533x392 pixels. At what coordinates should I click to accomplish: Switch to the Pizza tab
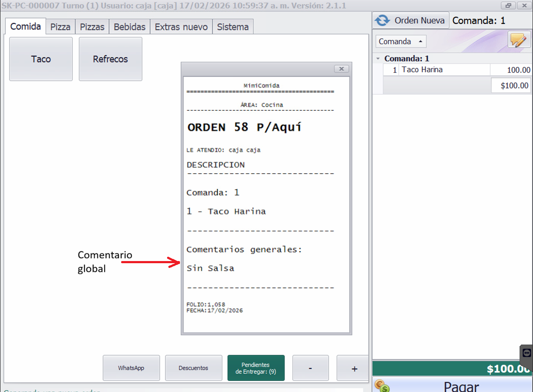tap(60, 27)
